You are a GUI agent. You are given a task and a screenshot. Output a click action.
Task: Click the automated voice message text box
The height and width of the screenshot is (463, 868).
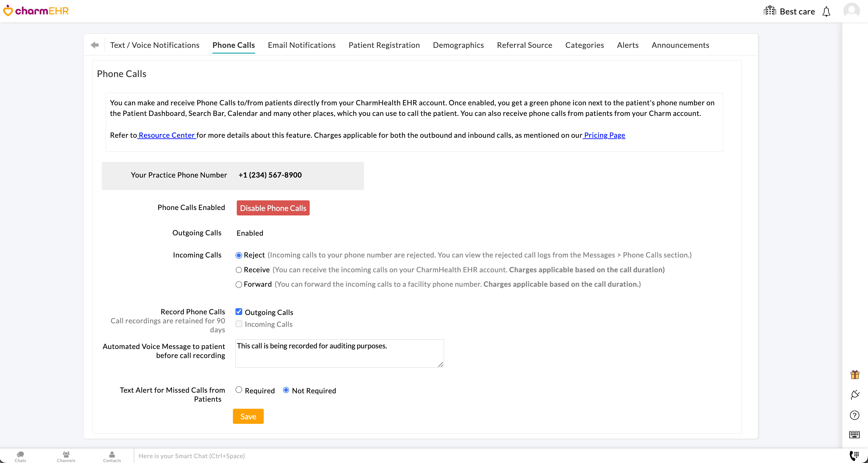(x=339, y=354)
